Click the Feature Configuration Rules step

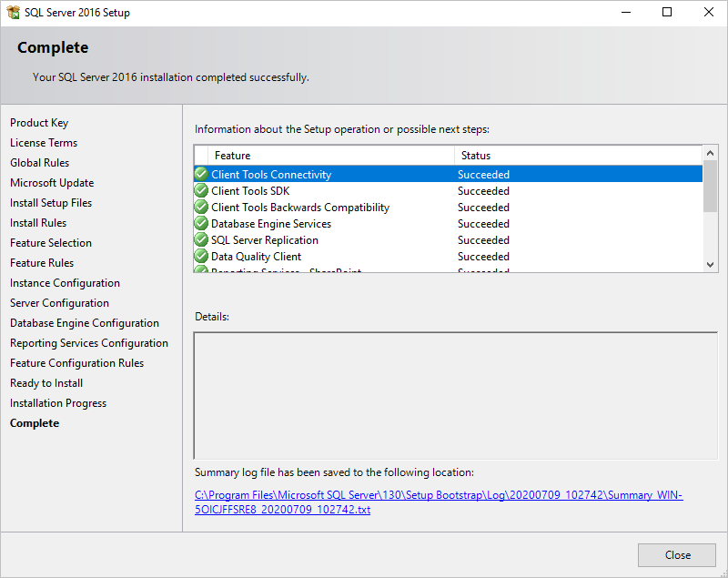coord(77,363)
